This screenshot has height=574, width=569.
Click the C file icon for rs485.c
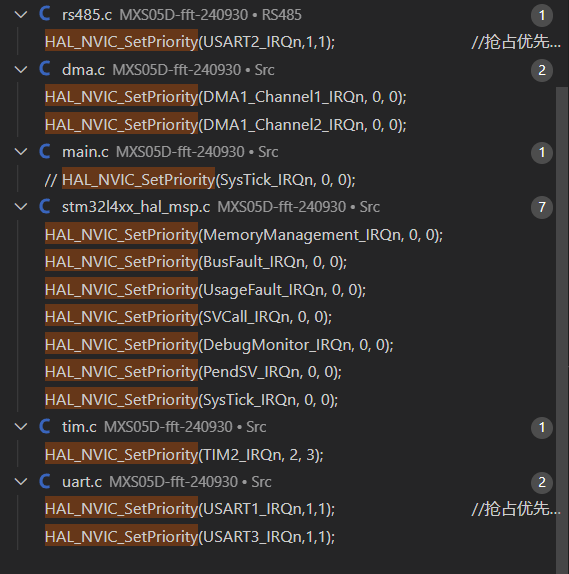pyautogui.click(x=45, y=14)
